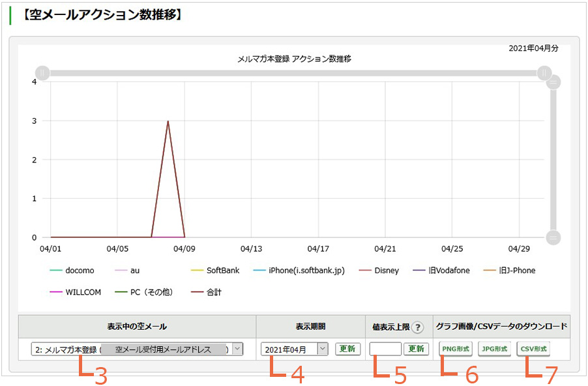Click the 04/17 x-axis label
The width and height of the screenshot is (588, 386).
coord(318,248)
